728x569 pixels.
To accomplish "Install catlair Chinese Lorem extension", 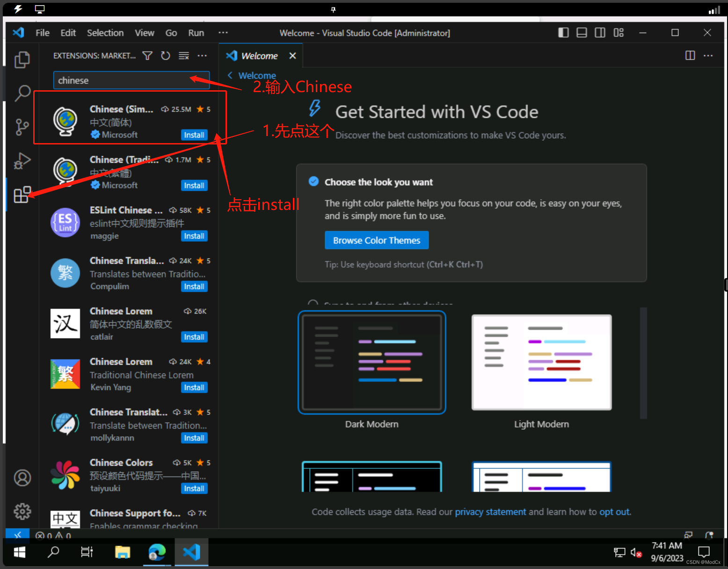I will point(194,337).
